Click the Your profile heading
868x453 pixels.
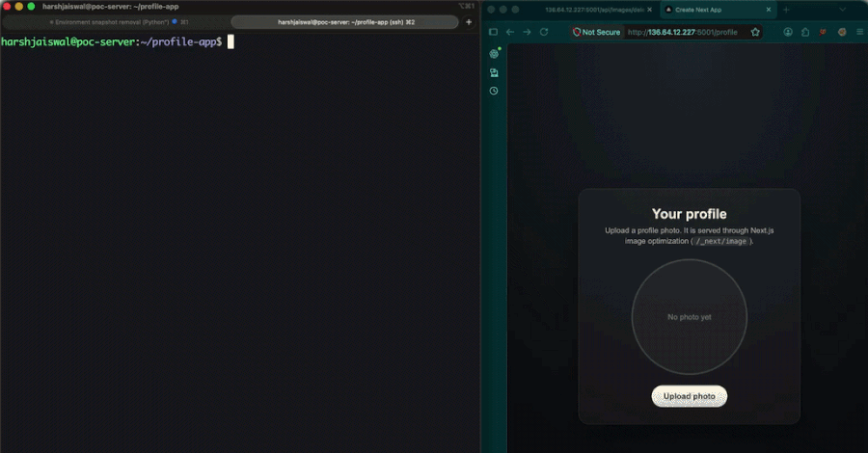[690, 214]
